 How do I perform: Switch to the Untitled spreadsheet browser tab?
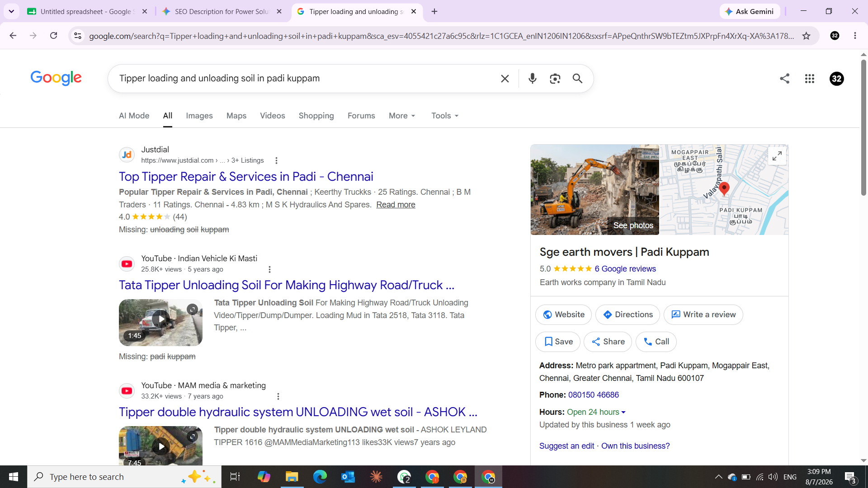click(x=87, y=11)
